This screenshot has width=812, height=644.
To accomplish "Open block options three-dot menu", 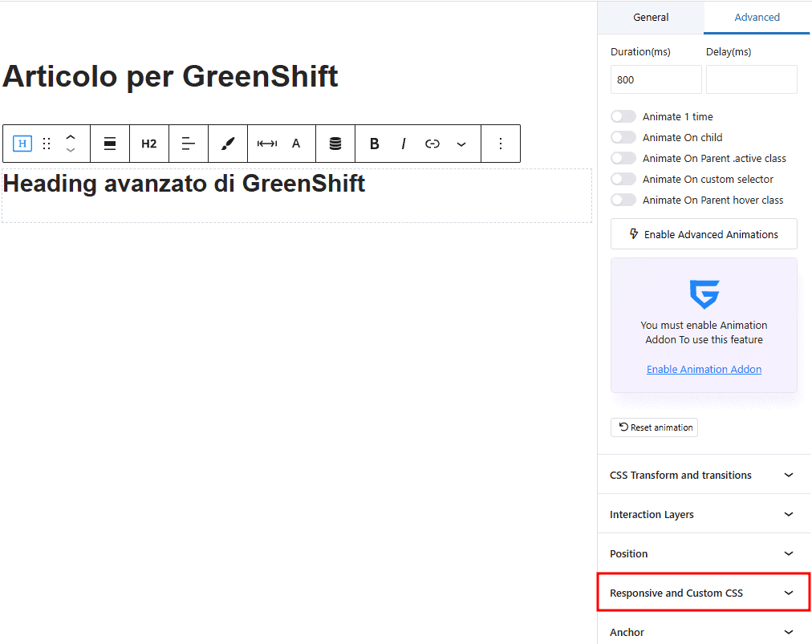I will coord(501,144).
